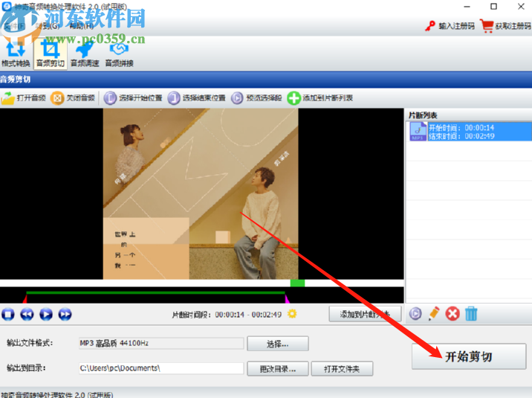The height and width of the screenshot is (398, 532).
Task: Click 选择结束位置 toolbar button
Action: point(197,98)
